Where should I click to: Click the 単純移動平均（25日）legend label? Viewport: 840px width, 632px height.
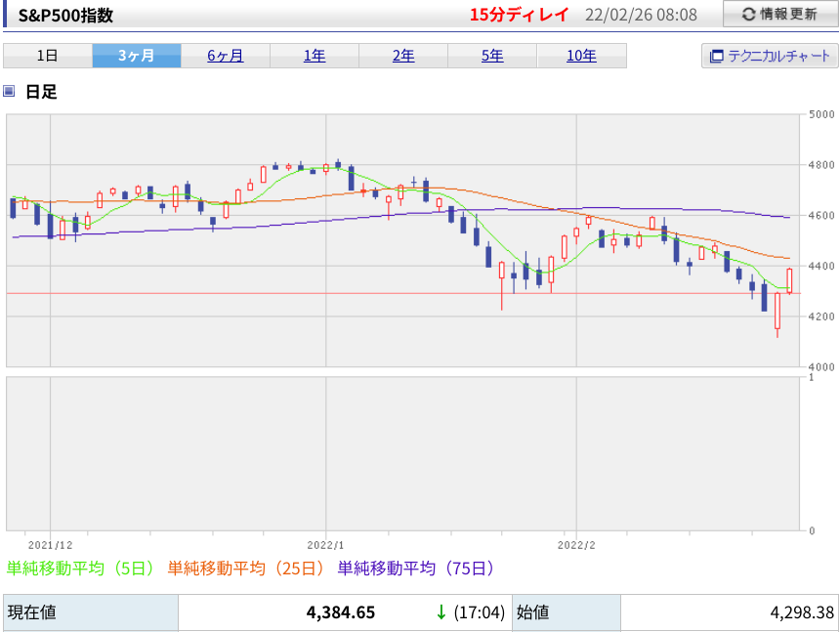pos(246,569)
